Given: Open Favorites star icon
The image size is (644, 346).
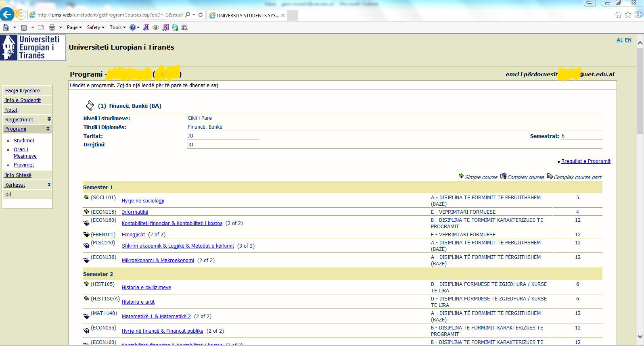Looking at the screenshot, I should [x=628, y=15].
